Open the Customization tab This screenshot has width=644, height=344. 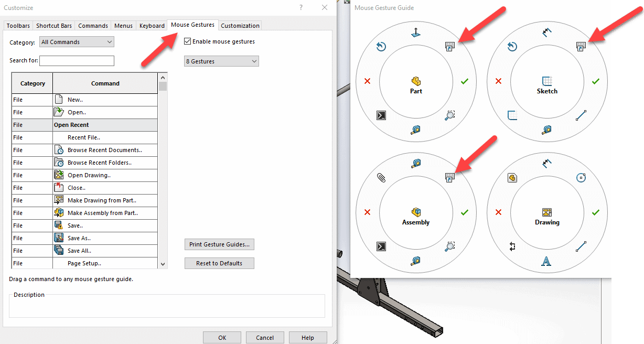tap(240, 26)
